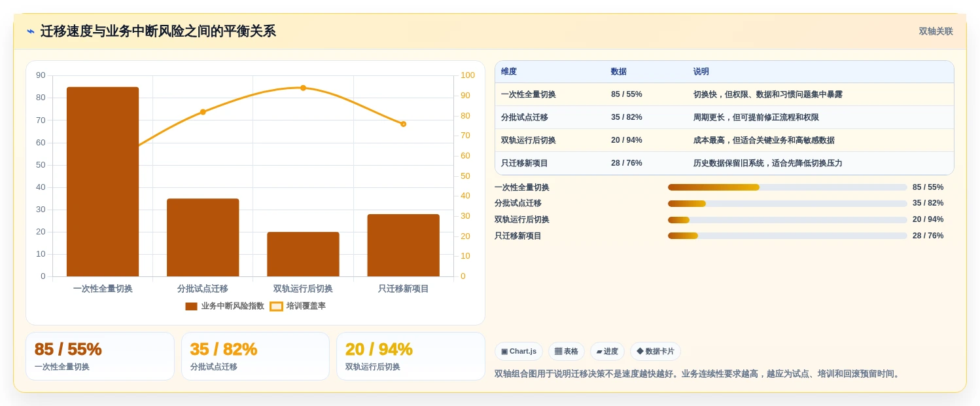The width and height of the screenshot is (980, 406).
Task: Click x-axis label 只迁移新项目
Action: pyautogui.click(x=403, y=289)
